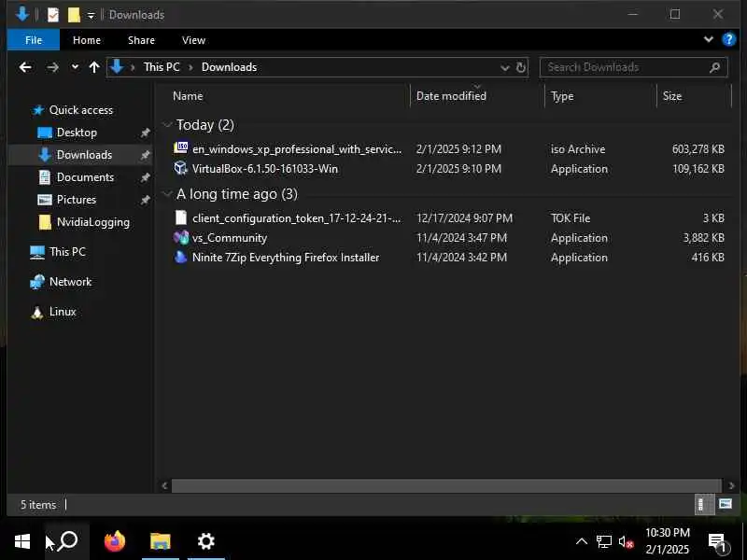Click the search magnifier icon in search box

(x=714, y=67)
